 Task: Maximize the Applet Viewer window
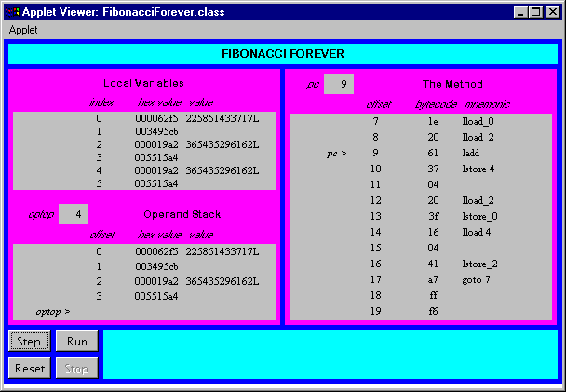click(535, 11)
